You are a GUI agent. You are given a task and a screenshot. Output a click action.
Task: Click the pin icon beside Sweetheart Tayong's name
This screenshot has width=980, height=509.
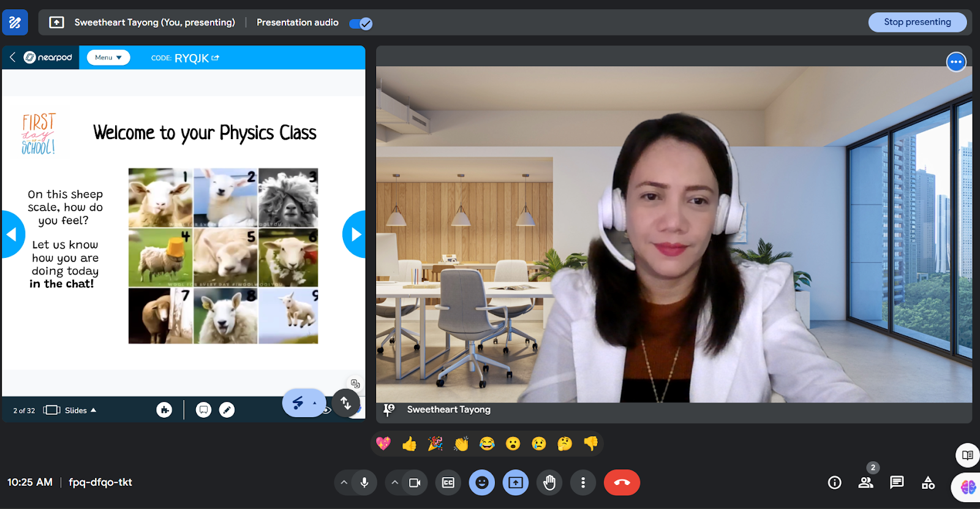[x=388, y=410]
